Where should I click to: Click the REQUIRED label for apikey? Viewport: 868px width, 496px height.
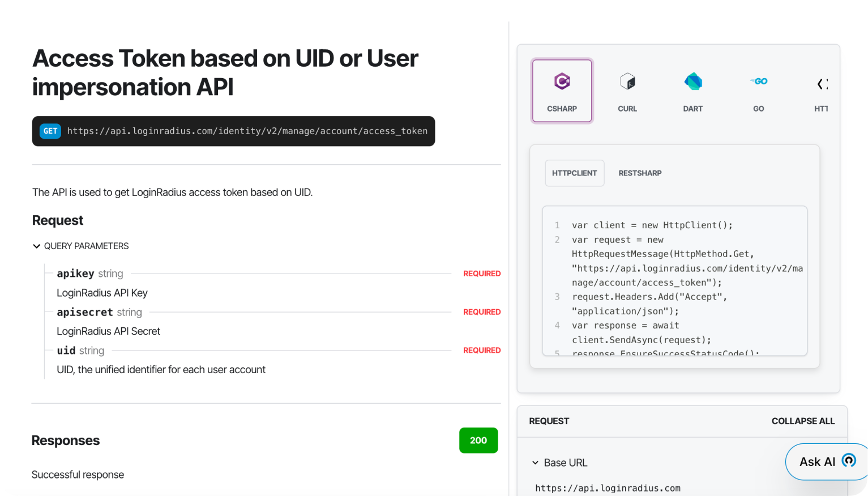point(482,273)
